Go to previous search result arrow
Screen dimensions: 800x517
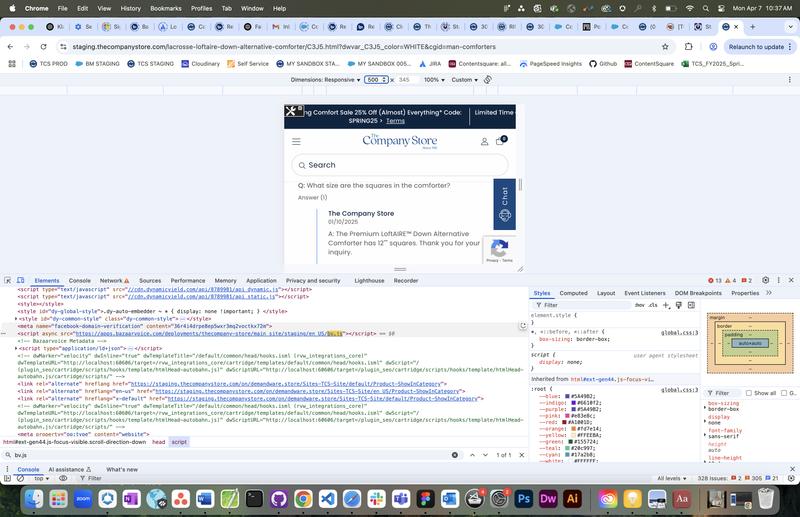pos(472,455)
